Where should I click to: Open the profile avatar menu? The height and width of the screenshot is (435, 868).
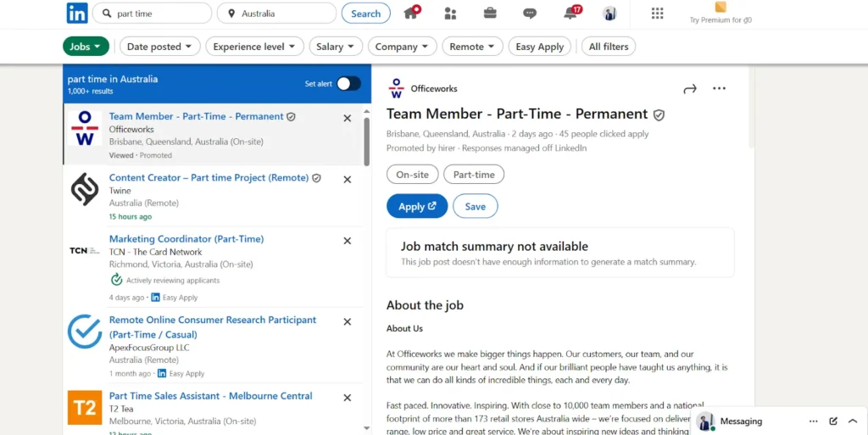tap(609, 14)
